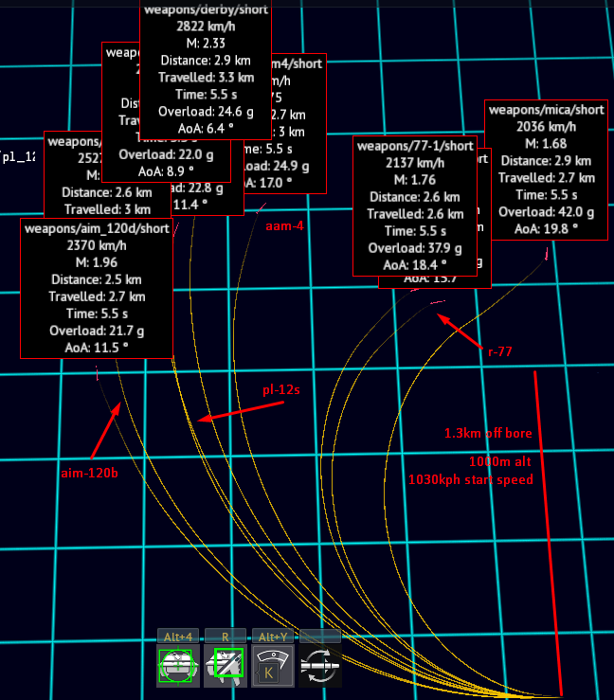
Task: Click the Alt+4 hotkey label
Action: [x=177, y=637]
